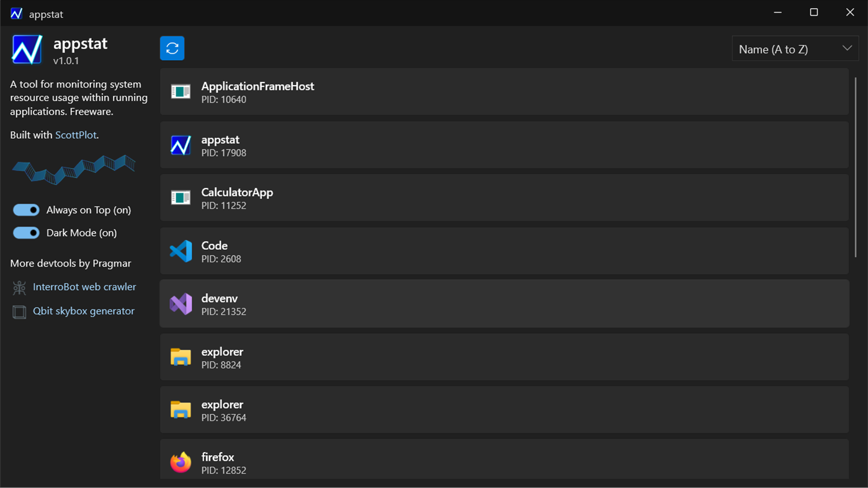Image resolution: width=868 pixels, height=488 pixels.
Task: Click the CalculatorApp process icon
Action: click(x=181, y=198)
